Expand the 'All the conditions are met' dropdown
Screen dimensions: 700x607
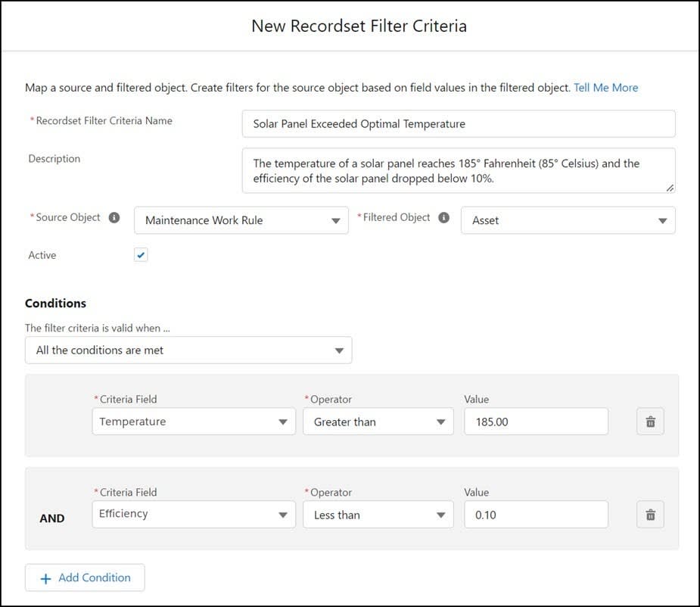click(188, 350)
